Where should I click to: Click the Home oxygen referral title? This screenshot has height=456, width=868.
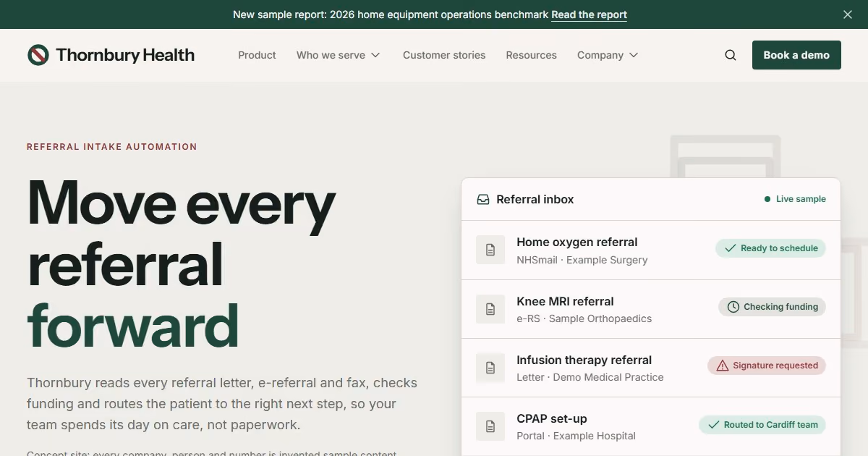(577, 242)
